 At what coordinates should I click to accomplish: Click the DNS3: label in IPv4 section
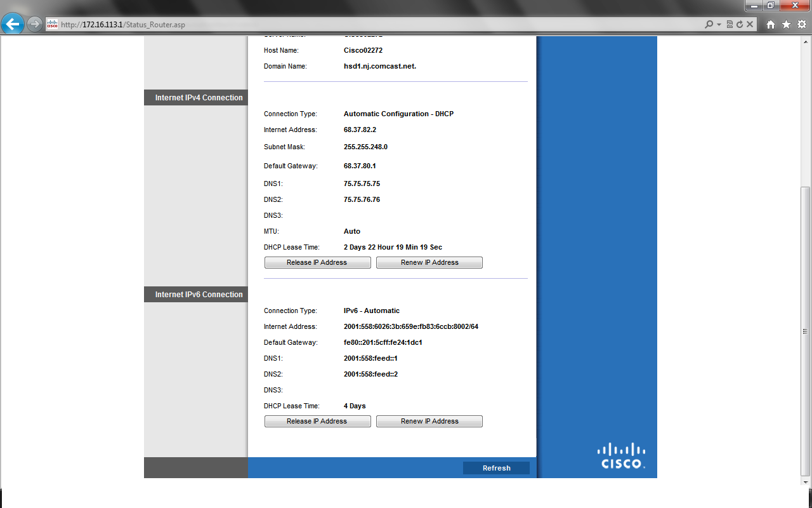[x=273, y=215]
